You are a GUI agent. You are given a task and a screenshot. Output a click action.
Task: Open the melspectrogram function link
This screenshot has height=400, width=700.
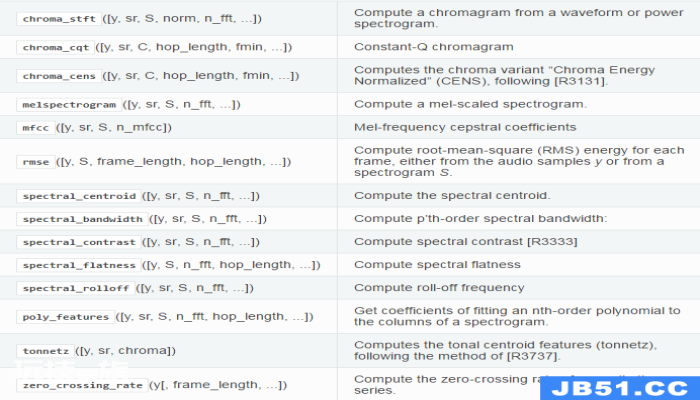pyautogui.click(x=69, y=104)
